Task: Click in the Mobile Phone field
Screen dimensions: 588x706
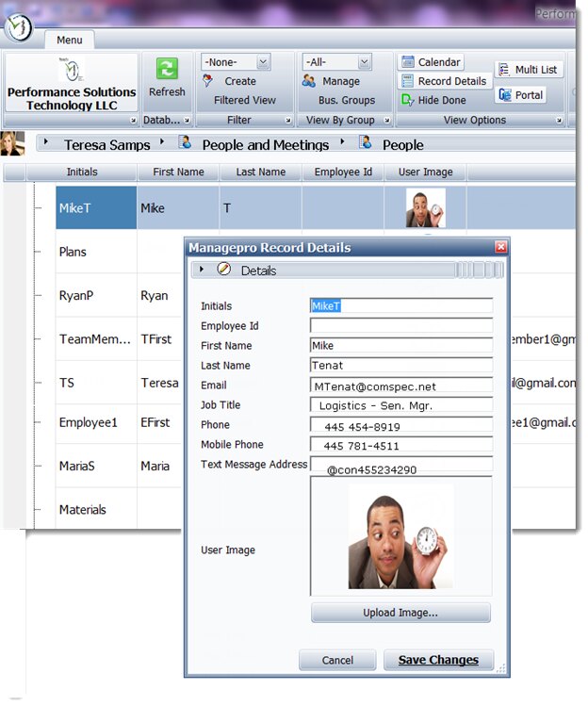Action: tap(401, 444)
